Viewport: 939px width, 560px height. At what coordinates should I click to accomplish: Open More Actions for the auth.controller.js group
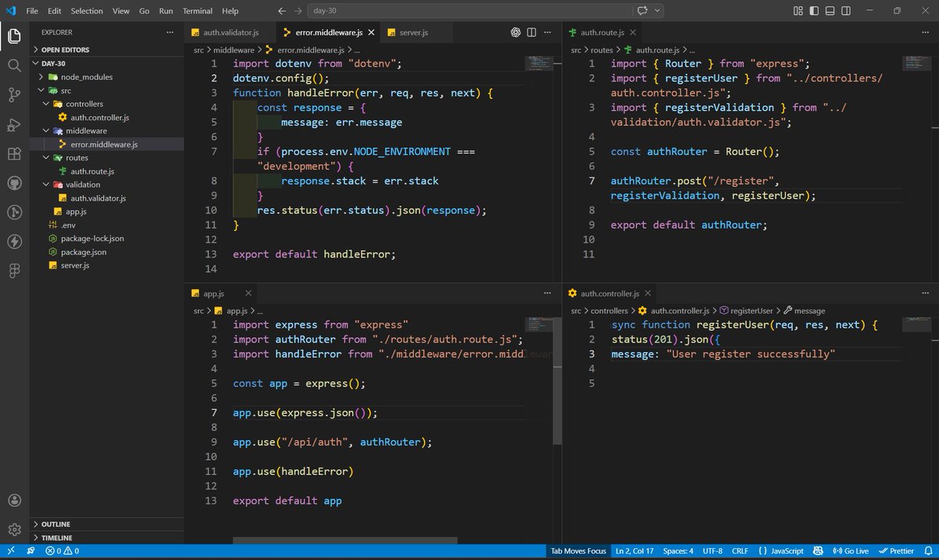tap(925, 293)
